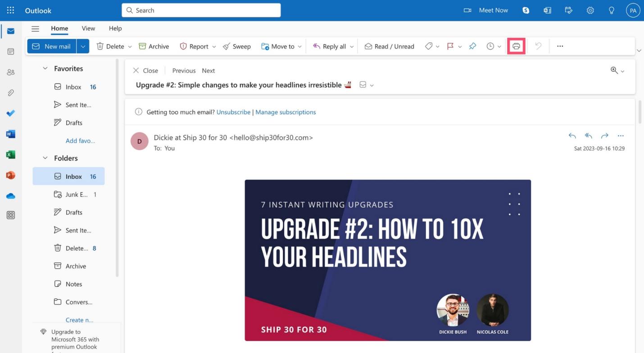Open the Notes folder
644x353 pixels.
point(68,284)
